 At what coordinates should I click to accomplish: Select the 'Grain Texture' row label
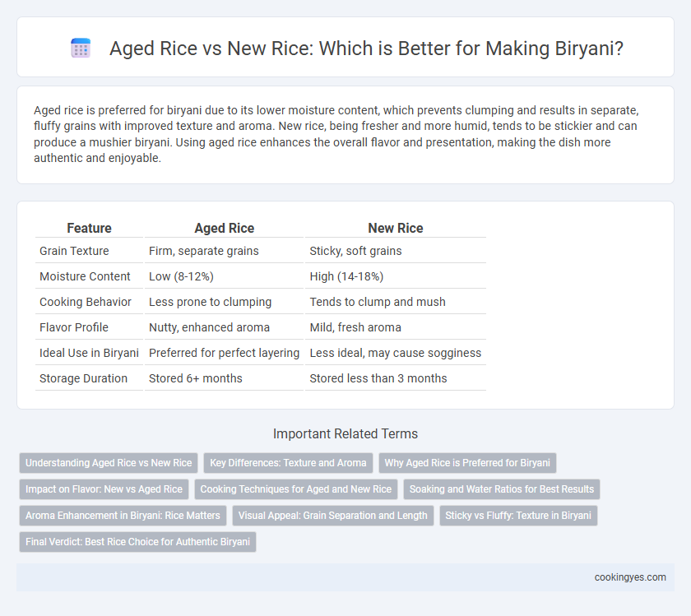click(x=74, y=251)
